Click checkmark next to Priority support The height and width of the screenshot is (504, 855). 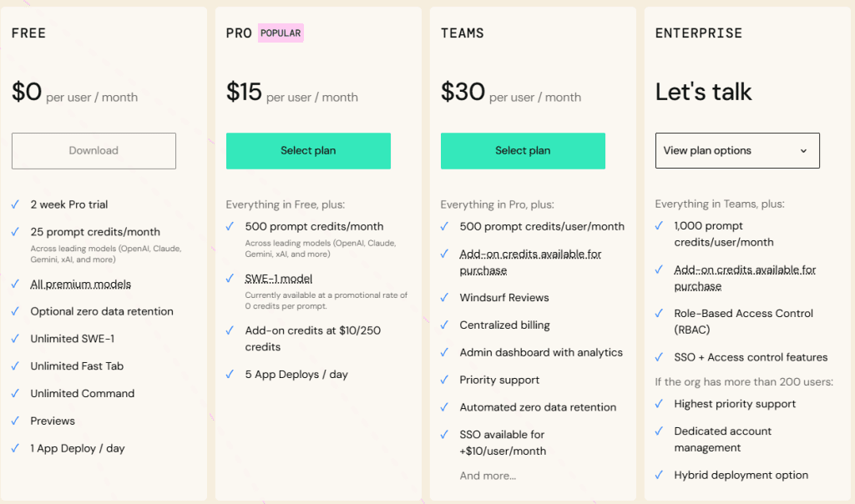[x=444, y=380]
